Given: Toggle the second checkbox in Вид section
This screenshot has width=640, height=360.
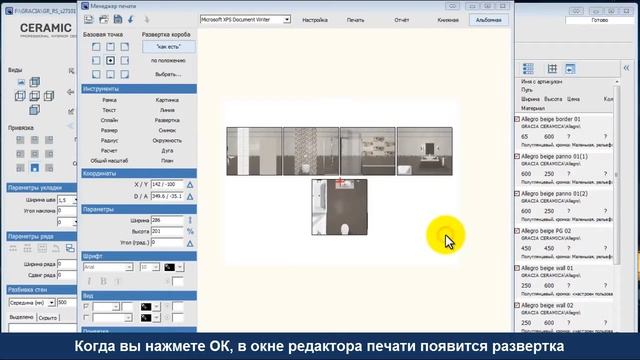Looking at the screenshot, I should coord(86,317).
